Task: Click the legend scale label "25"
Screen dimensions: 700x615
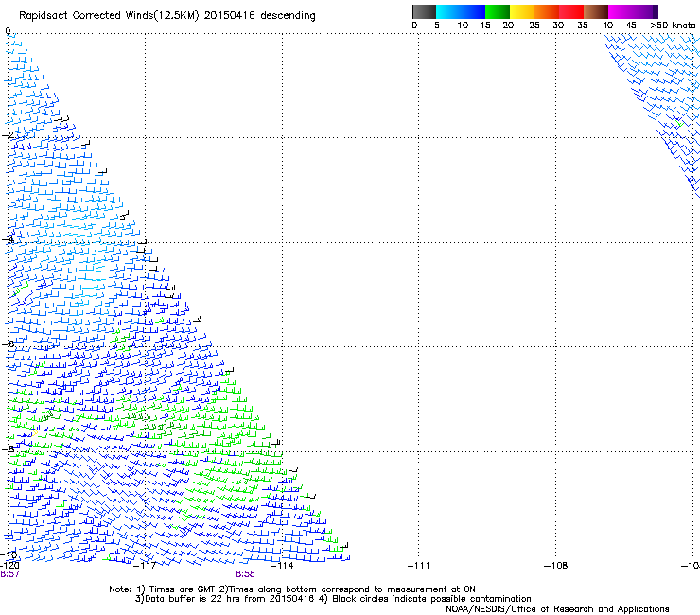Action: click(x=534, y=25)
